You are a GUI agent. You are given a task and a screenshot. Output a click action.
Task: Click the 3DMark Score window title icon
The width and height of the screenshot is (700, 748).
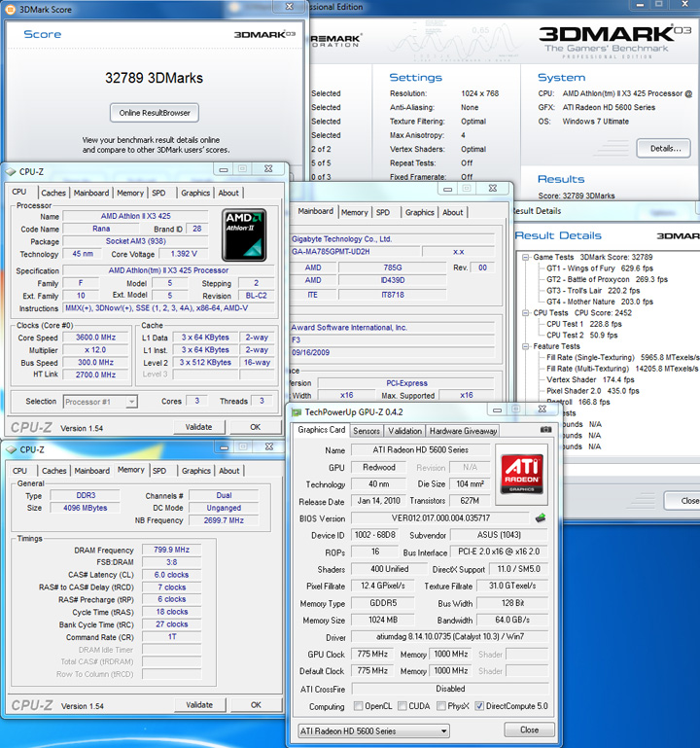coord(10,9)
